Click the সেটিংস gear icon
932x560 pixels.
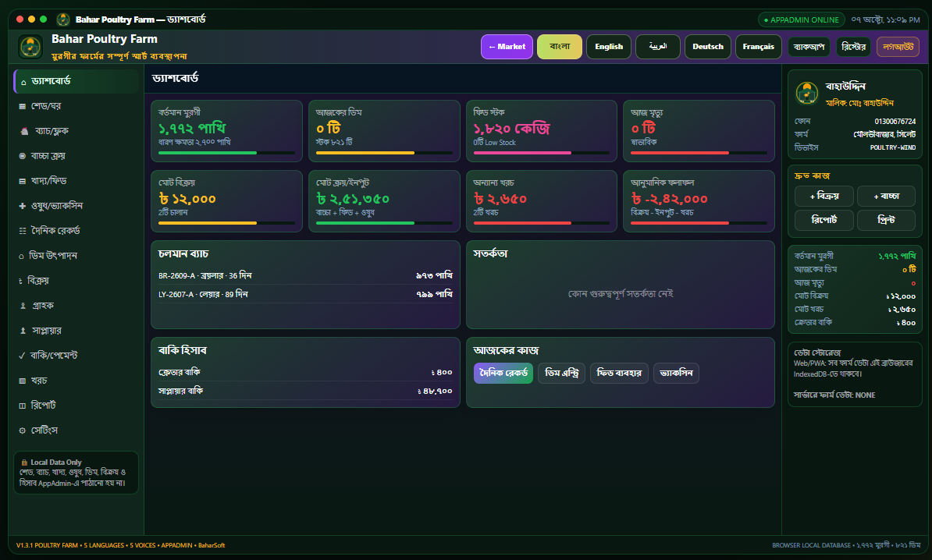[x=23, y=431]
